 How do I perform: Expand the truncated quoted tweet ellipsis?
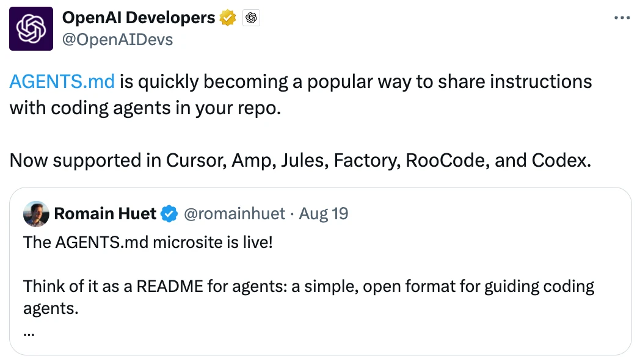point(29,333)
